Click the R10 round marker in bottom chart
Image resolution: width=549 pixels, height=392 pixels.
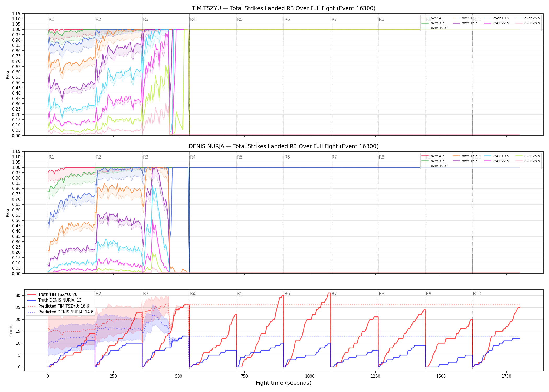pyautogui.click(x=477, y=294)
